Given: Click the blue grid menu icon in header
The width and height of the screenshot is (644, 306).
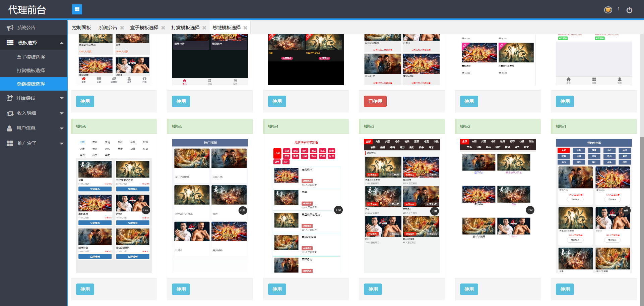Looking at the screenshot, I should click(x=77, y=9).
